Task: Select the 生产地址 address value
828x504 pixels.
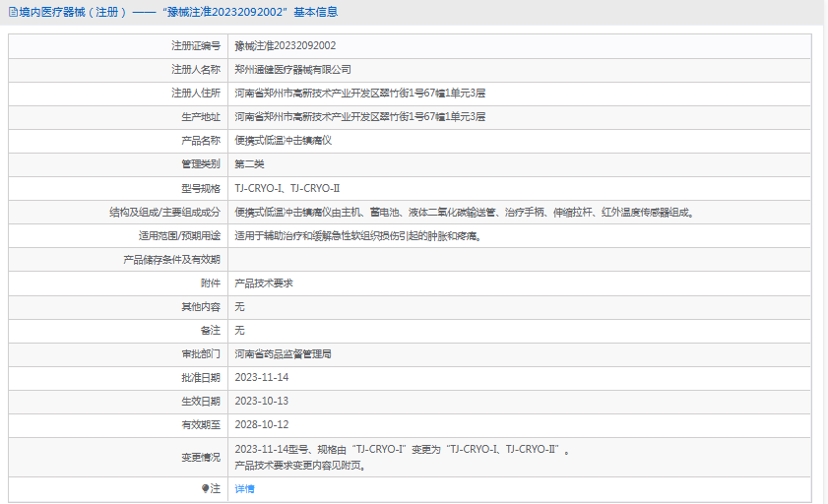Action: coord(360,117)
